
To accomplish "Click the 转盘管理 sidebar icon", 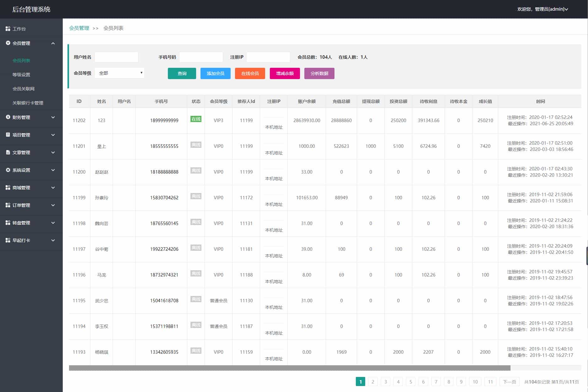I will tap(8, 223).
